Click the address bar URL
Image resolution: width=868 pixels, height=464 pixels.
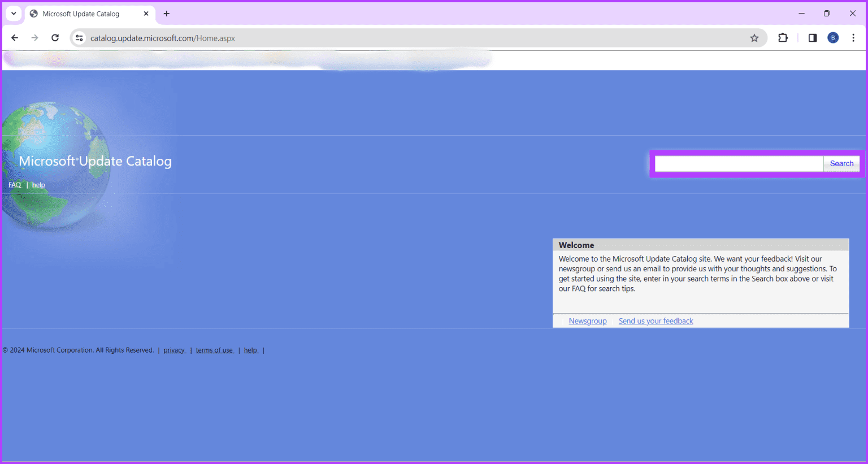point(163,38)
